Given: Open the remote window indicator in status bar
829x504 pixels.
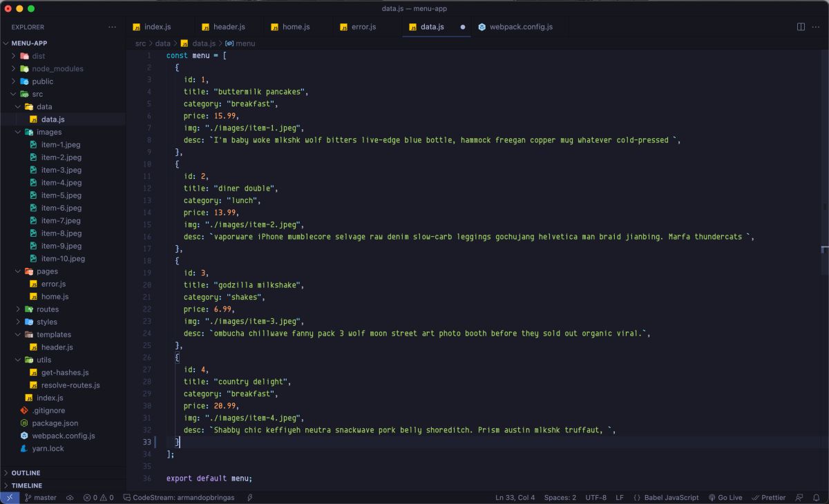Looking at the screenshot, I should 10,497.
